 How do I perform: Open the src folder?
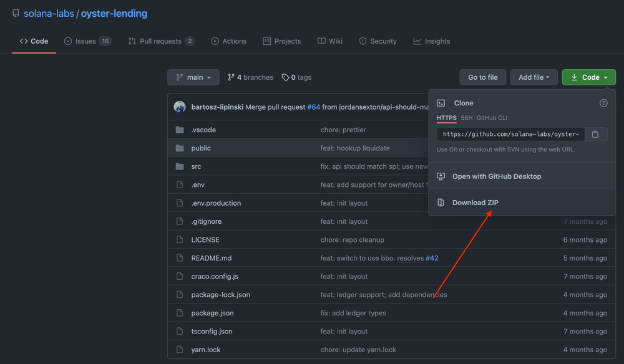click(x=196, y=166)
